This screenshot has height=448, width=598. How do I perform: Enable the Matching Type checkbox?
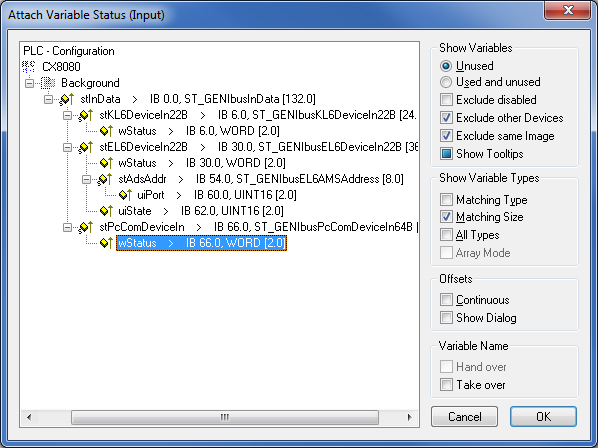click(x=446, y=199)
